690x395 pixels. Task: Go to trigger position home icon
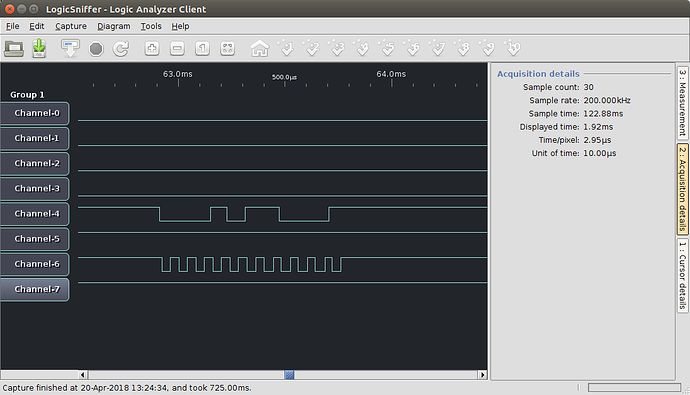pos(260,48)
